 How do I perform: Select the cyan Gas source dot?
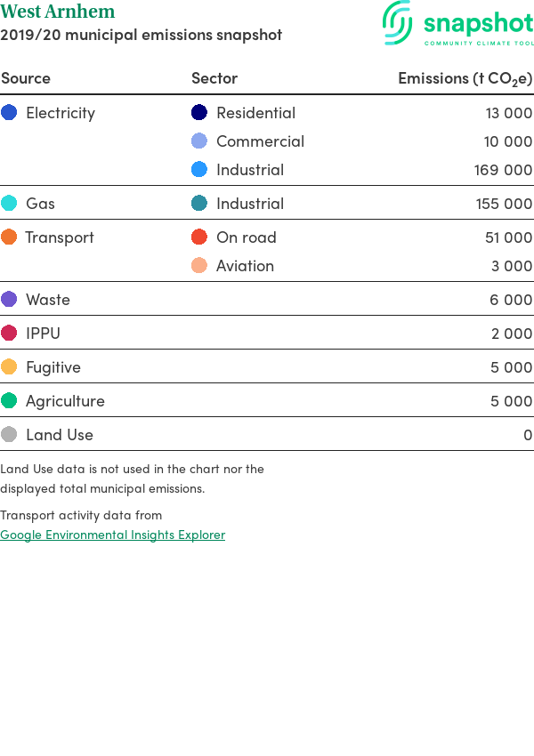coord(9,203)
